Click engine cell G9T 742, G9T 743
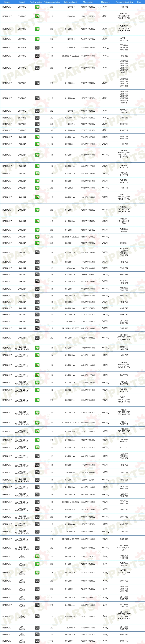The height and width of the screenshot is (644, 145). pyautogui.click(x=124, y=111)
